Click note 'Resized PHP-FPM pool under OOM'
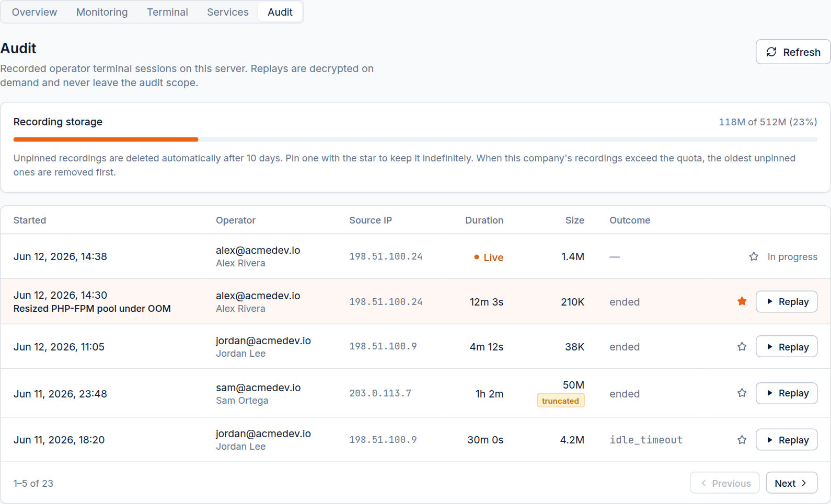The width and height of the screenshot is (831, 504). [92, 309]
